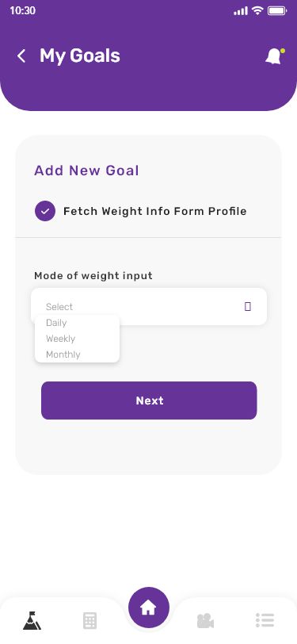297x644 pixels.
Task: Toggle the Fetch Weight Info label text
Action: (x=154, y=211)
